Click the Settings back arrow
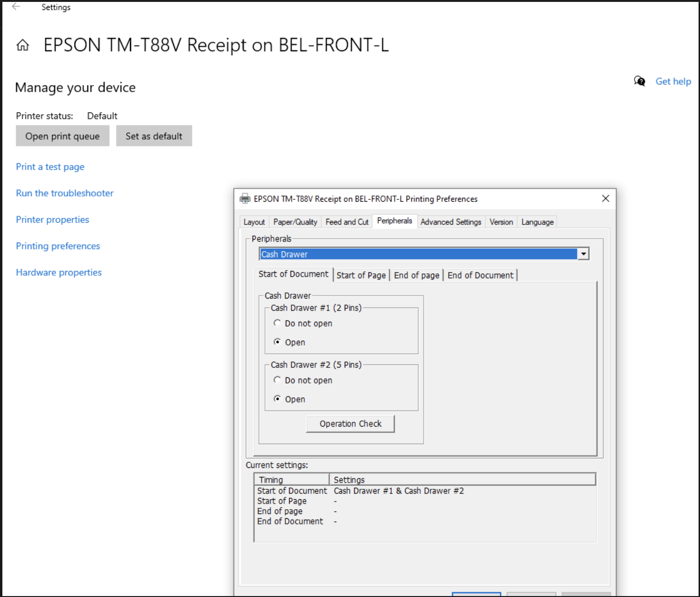This screenshot has height=597, width=700. [x=16, y=7]
